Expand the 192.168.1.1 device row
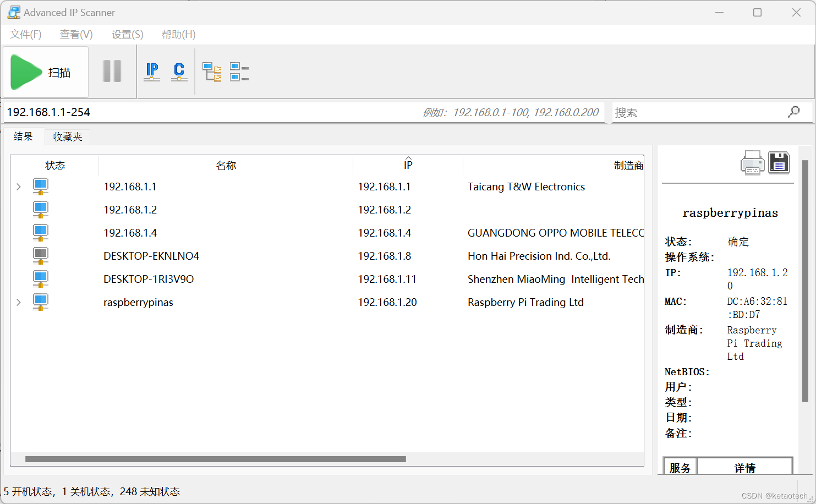Image resolution: width=816 pixels, height=504 pixels. (x=19, y=187)
